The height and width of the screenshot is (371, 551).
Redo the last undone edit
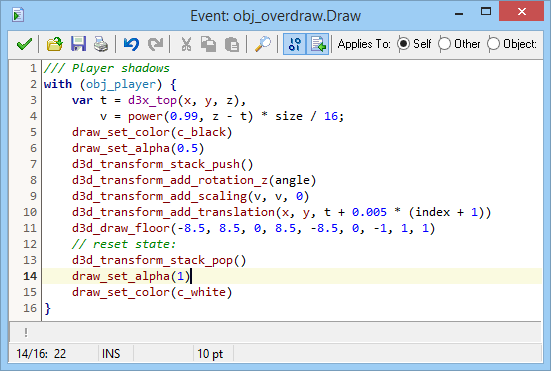(155, 44)
